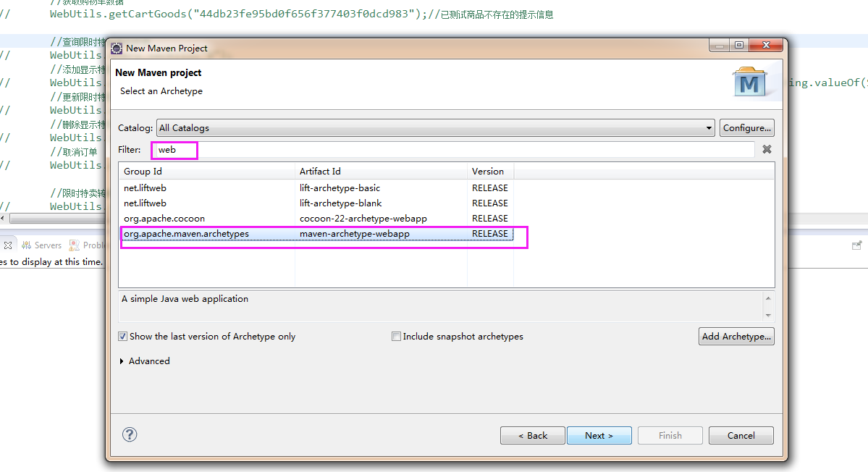Viewport: 868px width, 472px height.
Task: Close the Servers view tab X icon
Action: [8, 245]
